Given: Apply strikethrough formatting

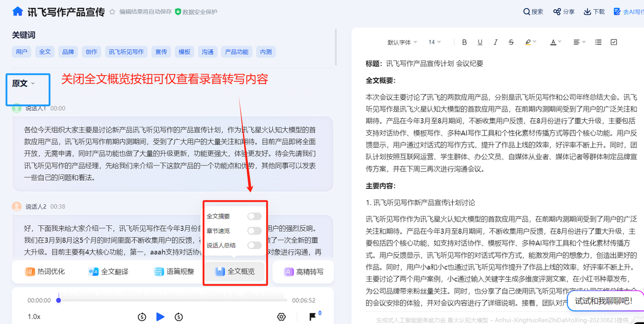Looking at the screenshot, I should pyautogui.click(x=511, y=42).
